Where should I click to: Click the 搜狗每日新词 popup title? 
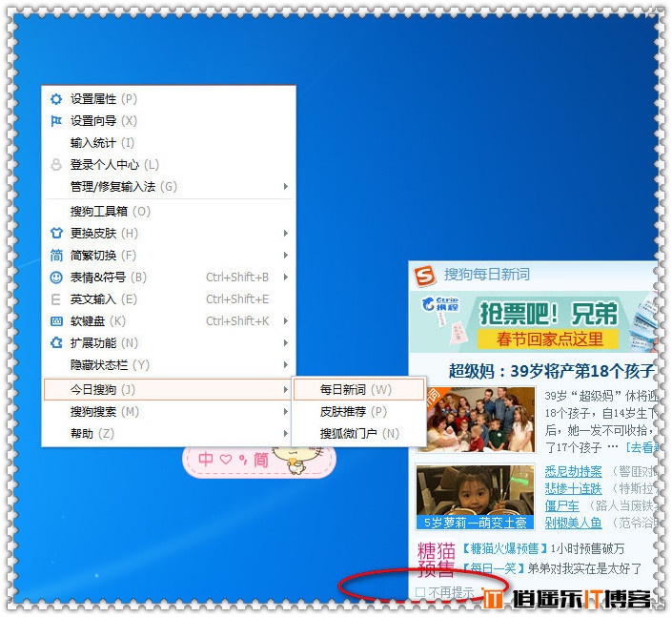click(487, 275)
